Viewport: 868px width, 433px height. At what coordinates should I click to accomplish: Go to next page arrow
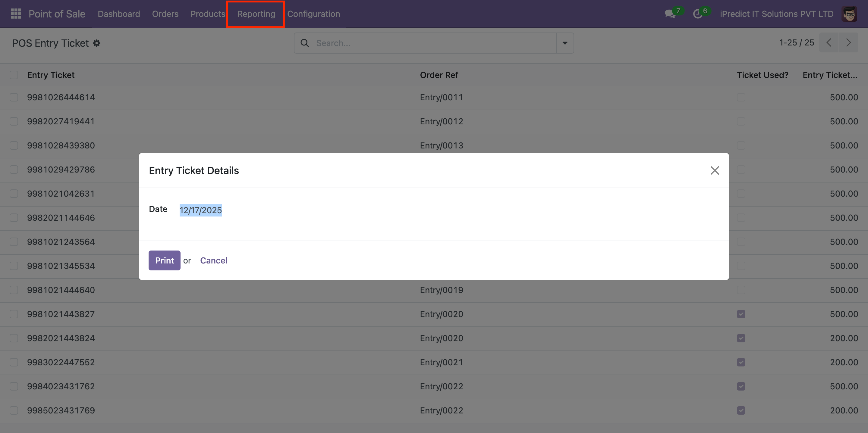[x=848, y=43]
